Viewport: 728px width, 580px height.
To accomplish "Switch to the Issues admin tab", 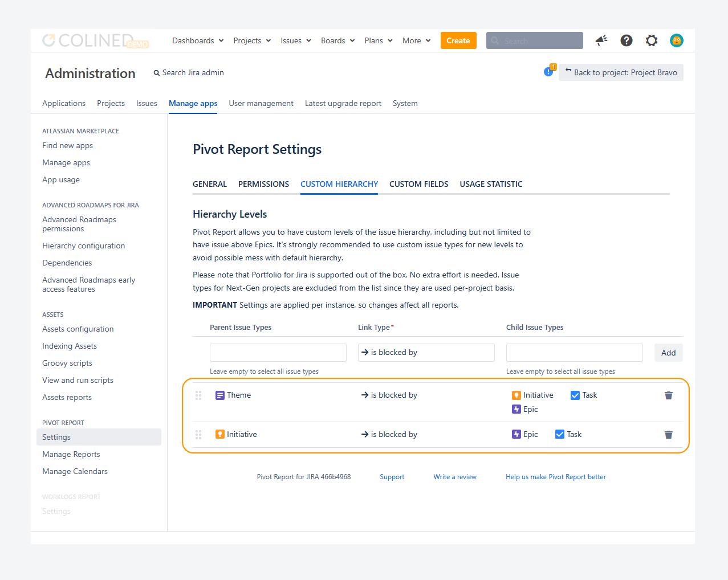I will click(x=147, y=103).
